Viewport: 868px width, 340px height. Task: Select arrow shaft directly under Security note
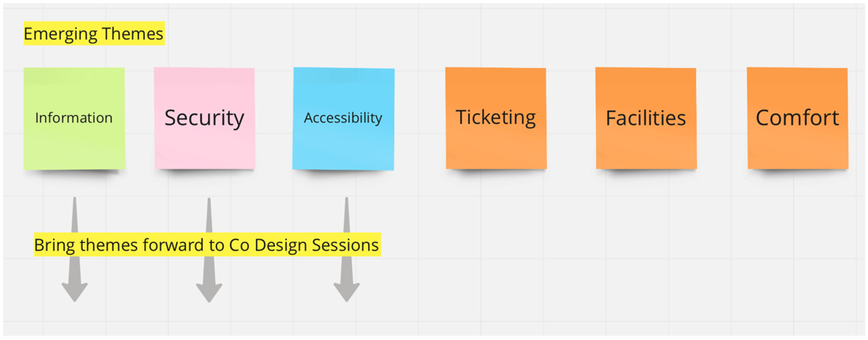[209, 216]
